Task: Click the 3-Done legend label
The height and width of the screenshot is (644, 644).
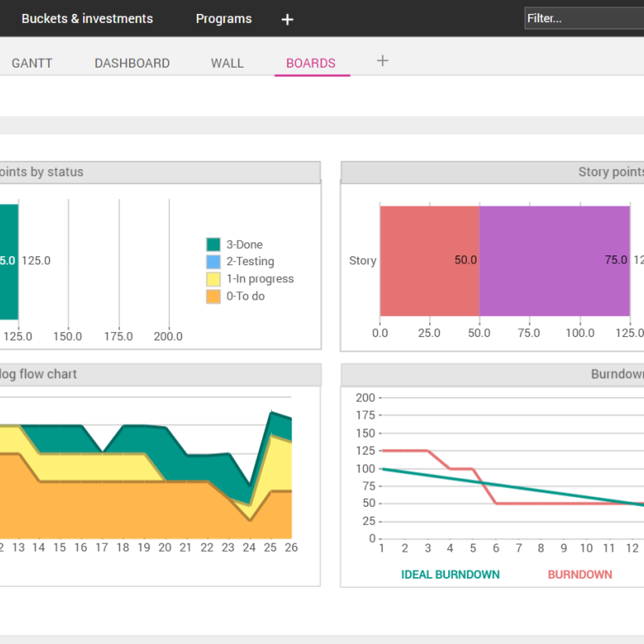Action: coord(244,244)
